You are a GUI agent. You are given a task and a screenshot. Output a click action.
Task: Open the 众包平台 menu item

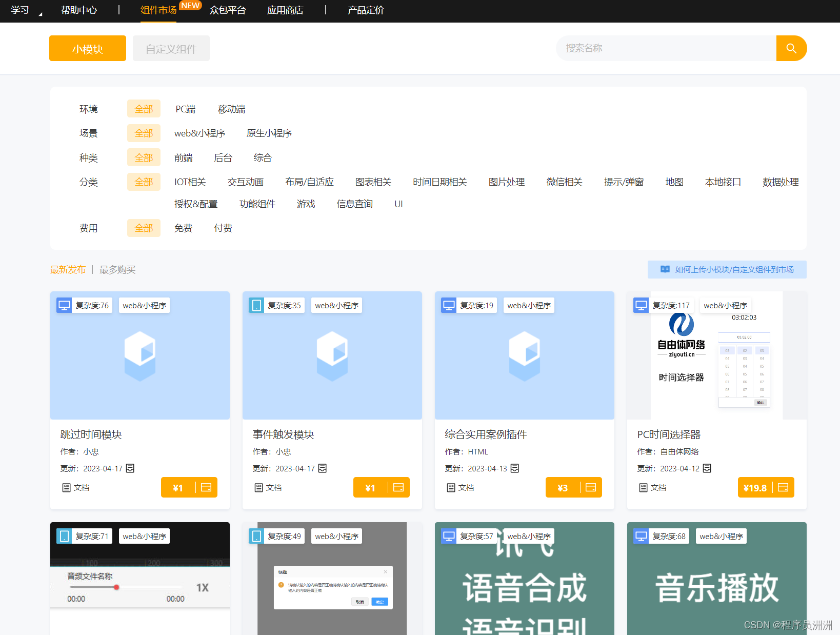coord(227,10)
